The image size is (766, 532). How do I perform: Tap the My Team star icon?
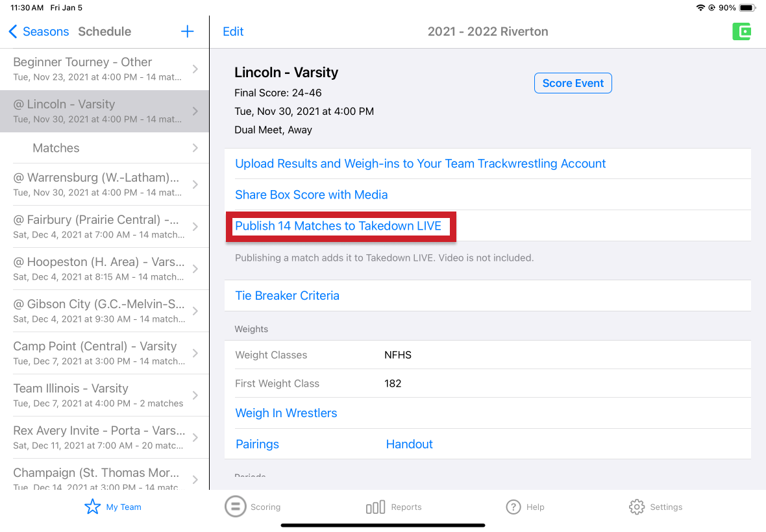(x=93, y=507)
